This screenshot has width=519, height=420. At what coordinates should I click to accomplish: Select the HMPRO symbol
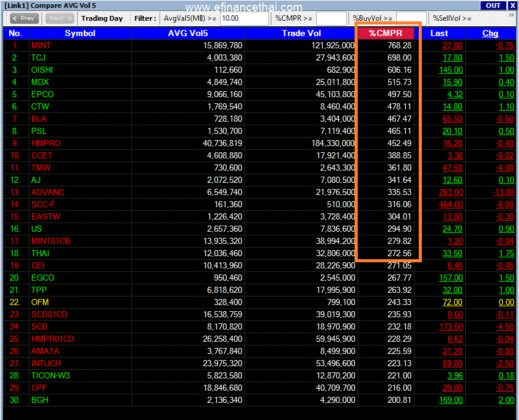coord(46,143)
